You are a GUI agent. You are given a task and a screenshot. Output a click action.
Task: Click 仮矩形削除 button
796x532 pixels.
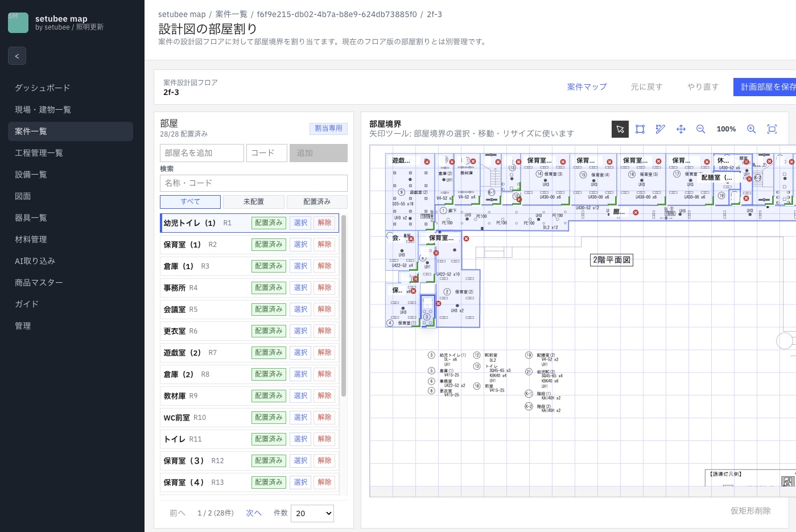pos(750,511)
